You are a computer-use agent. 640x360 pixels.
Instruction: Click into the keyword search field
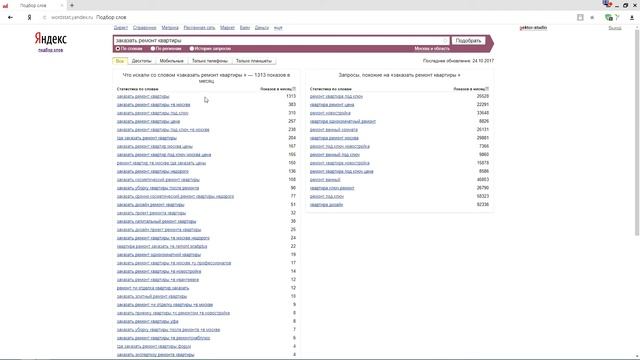coord(280,40)
